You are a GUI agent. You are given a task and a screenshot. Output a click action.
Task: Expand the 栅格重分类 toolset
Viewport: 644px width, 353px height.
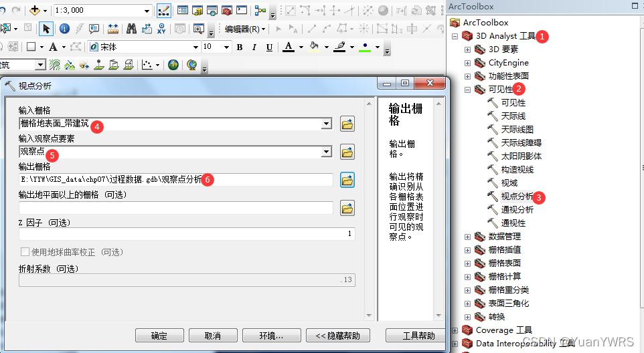click(467, 291)
